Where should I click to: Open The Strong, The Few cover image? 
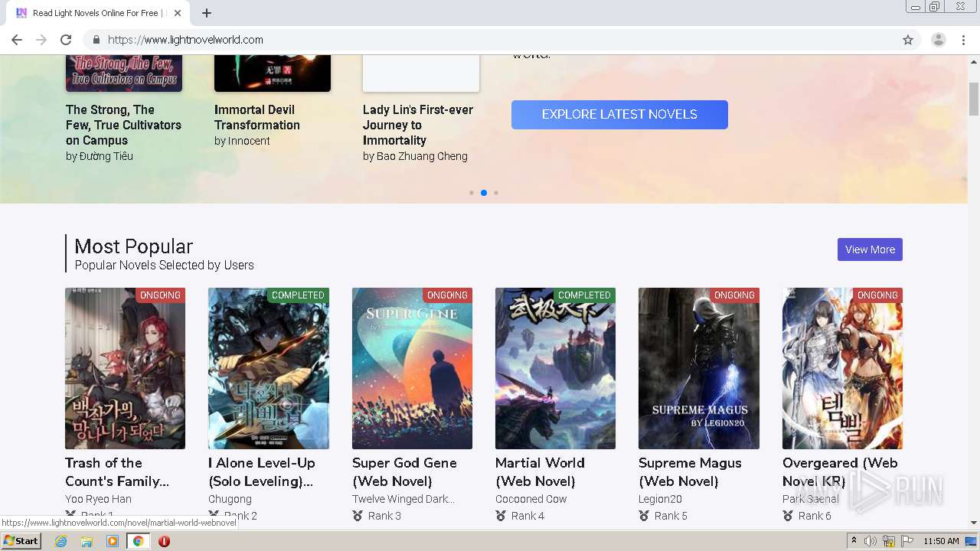(124, 73)
